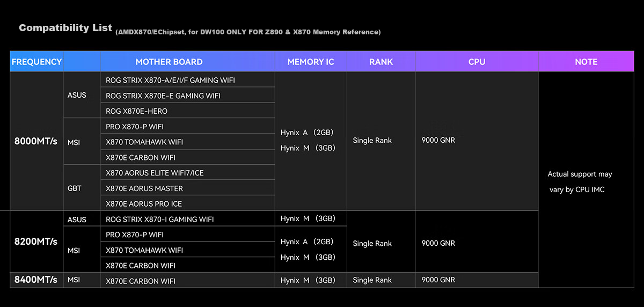Select "X870 TOMAHAWK WIFI" under 8200MT/s
Screen dimensions: 644x307
pyautogui.click(x=188, y=250)
